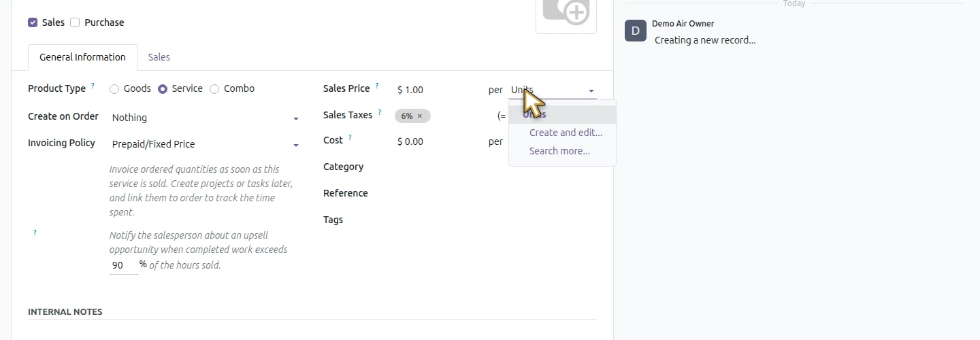Switch to the Sales tab
This screenshot has width=980, height=340.
(159, 57)
